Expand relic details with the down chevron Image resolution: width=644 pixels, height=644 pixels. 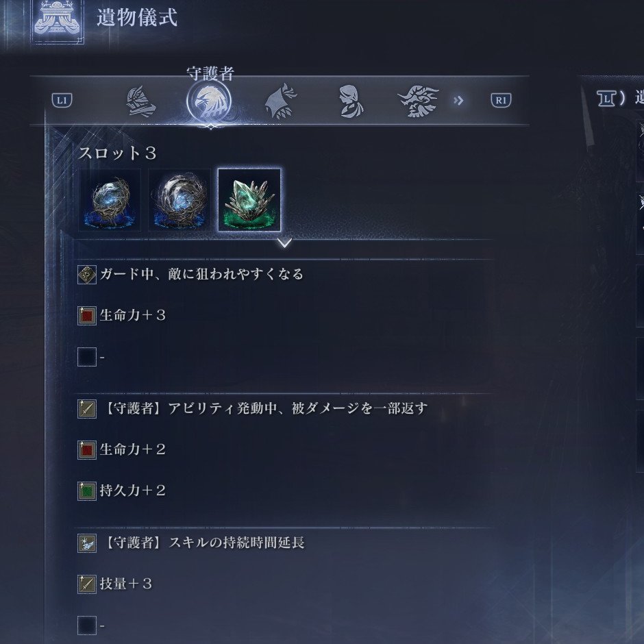click(284, 243)
